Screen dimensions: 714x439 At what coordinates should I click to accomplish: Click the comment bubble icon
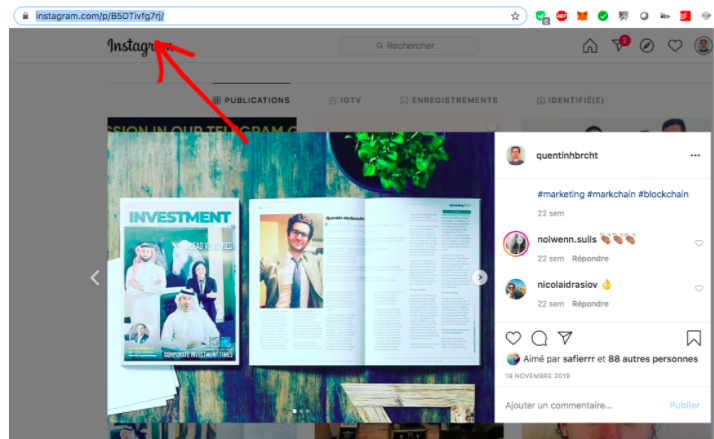click(x=539, y=338)
